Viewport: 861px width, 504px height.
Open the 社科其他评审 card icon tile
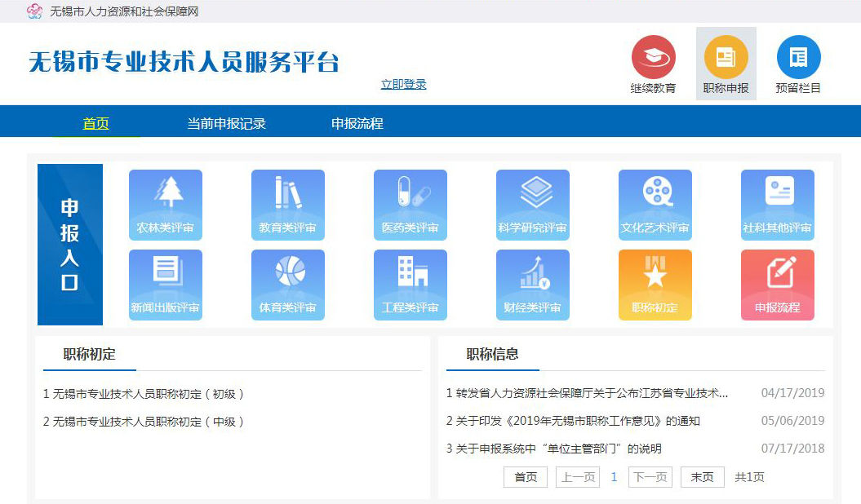coord(778,206)
